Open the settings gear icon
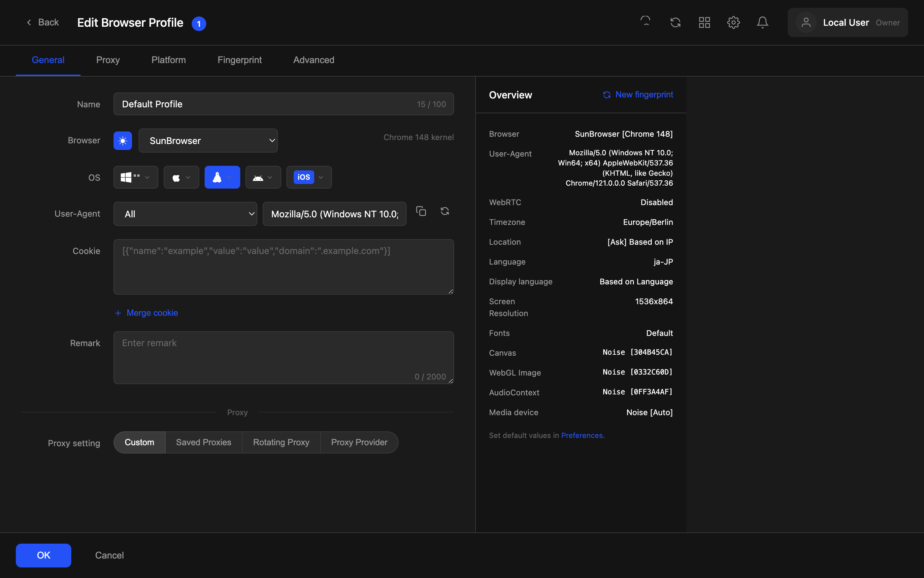 click(733, 22)
